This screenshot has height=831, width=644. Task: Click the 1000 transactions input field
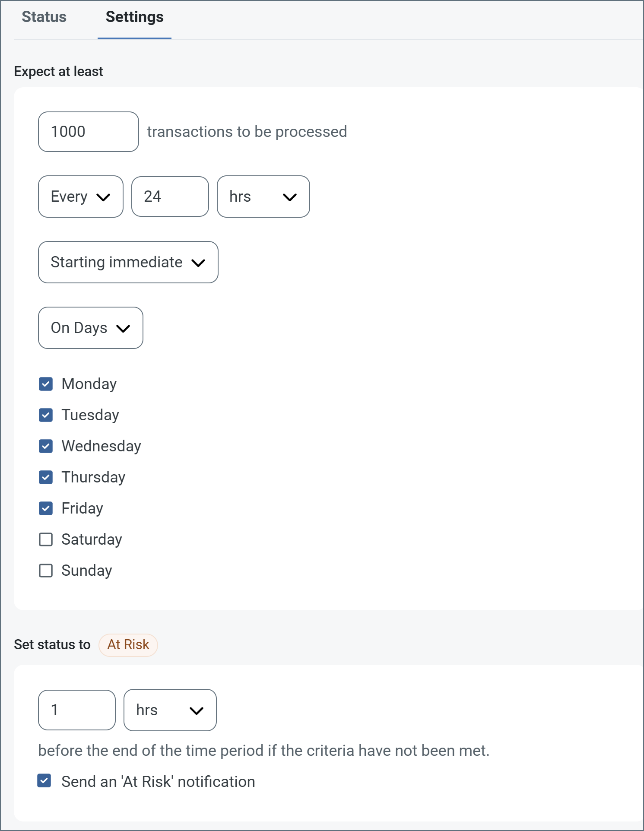[88, 132]
